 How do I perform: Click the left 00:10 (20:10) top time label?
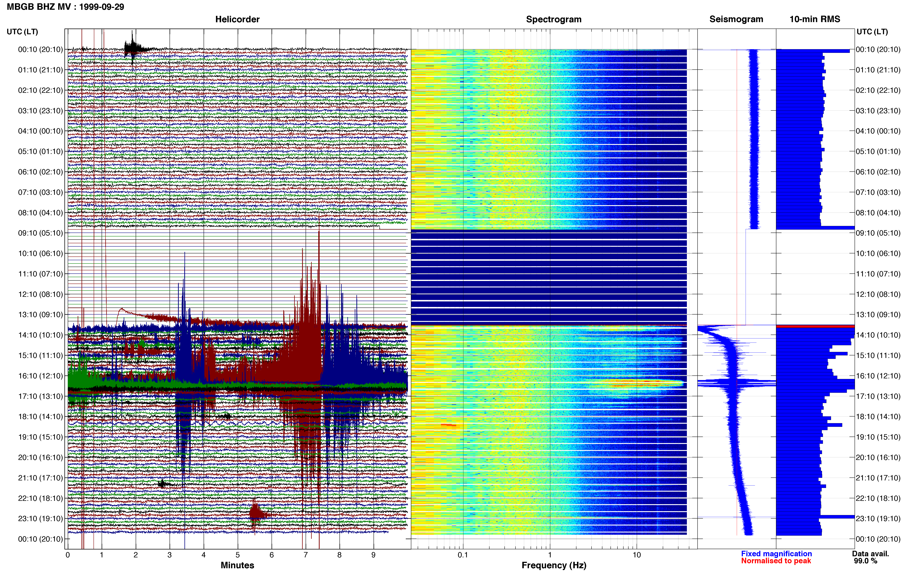click(x=40, y=49)
